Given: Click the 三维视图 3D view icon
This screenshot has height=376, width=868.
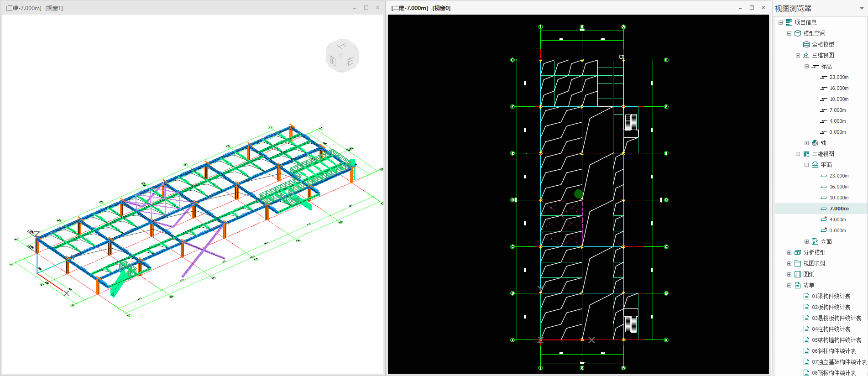Looking at the screenshot, I should coord(806,55).
